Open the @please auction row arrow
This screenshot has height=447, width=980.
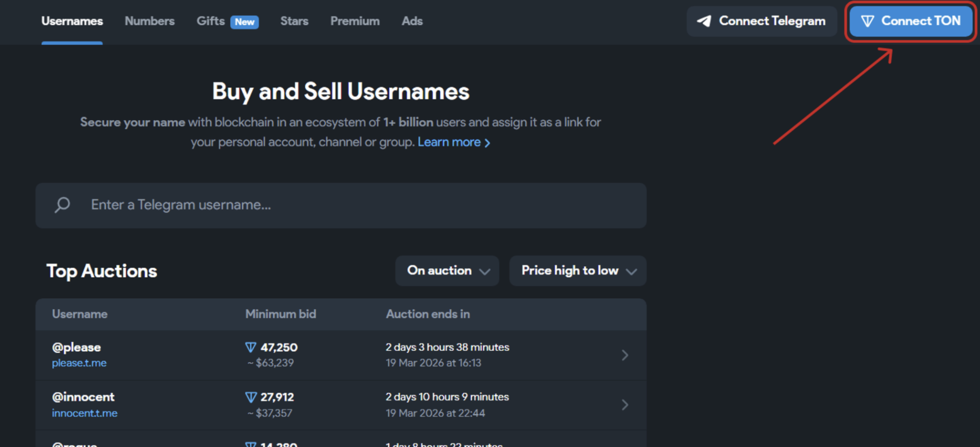click(x=625, y=355)
